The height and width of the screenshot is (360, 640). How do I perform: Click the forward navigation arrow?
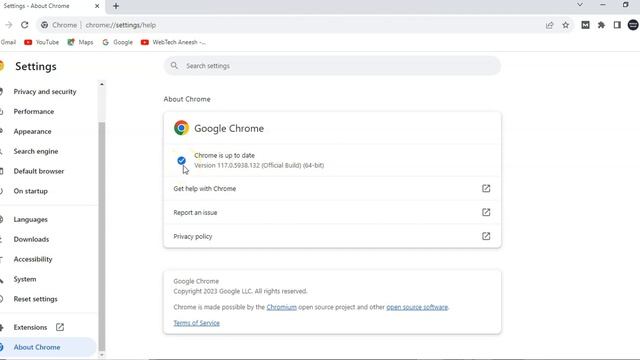tap(9, 25)
